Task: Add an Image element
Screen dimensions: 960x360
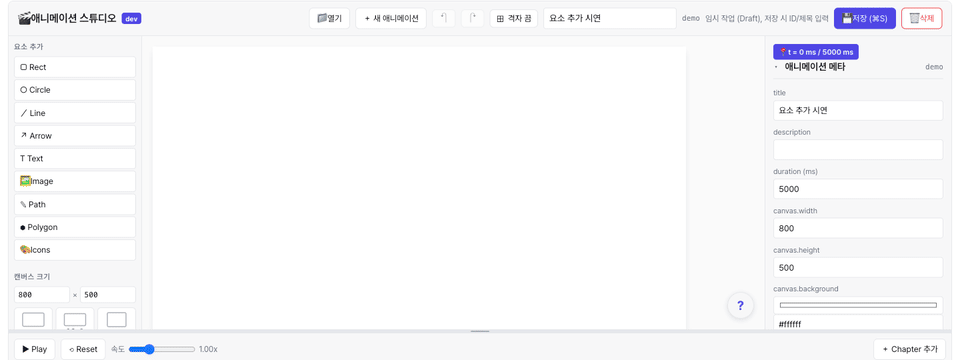Action: tap(75, 181)
